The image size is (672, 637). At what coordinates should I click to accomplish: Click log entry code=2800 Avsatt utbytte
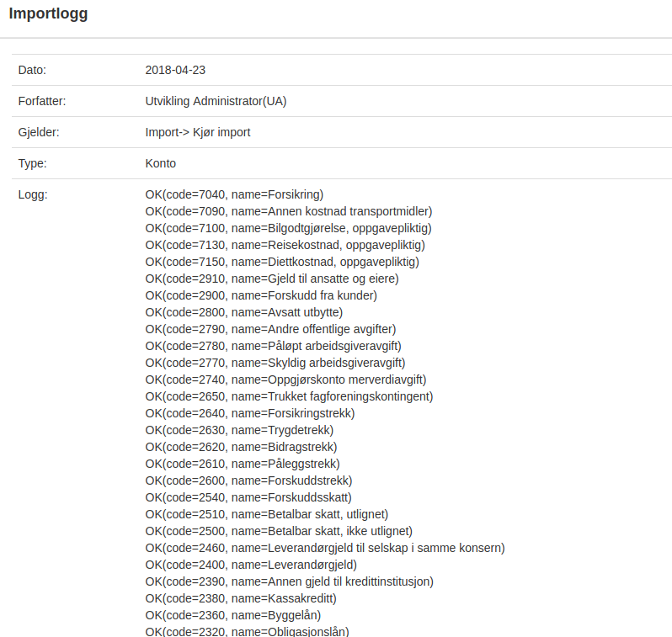point(244,313)
